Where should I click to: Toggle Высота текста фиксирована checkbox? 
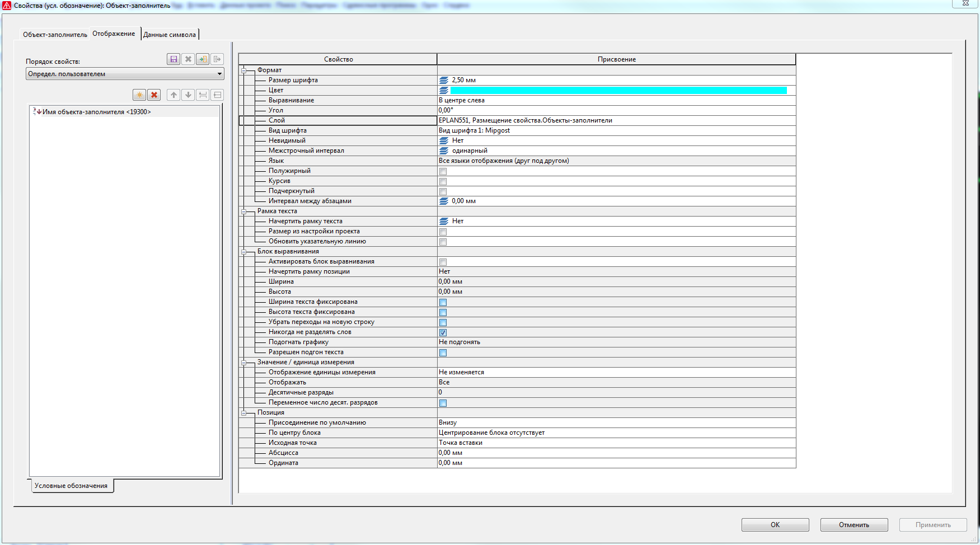pos(443,312)
